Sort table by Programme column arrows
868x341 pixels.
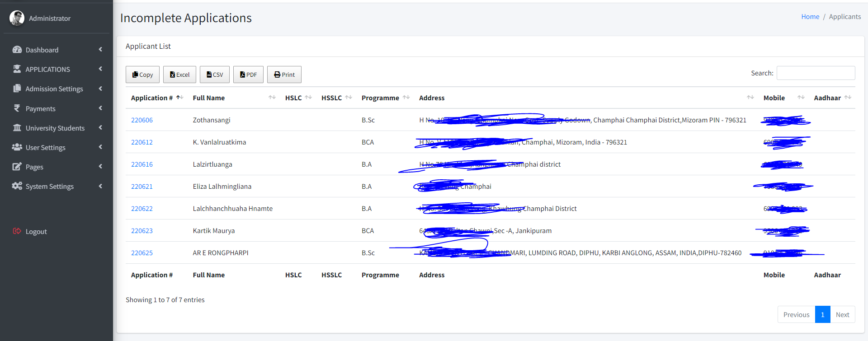point(406,98)
